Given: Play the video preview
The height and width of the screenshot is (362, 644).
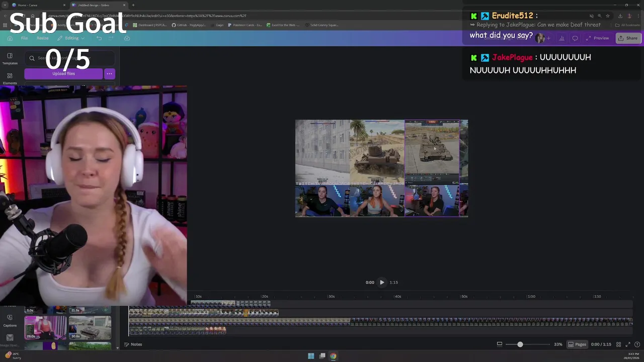Looking at the screenshot, I should pos(382,283).
